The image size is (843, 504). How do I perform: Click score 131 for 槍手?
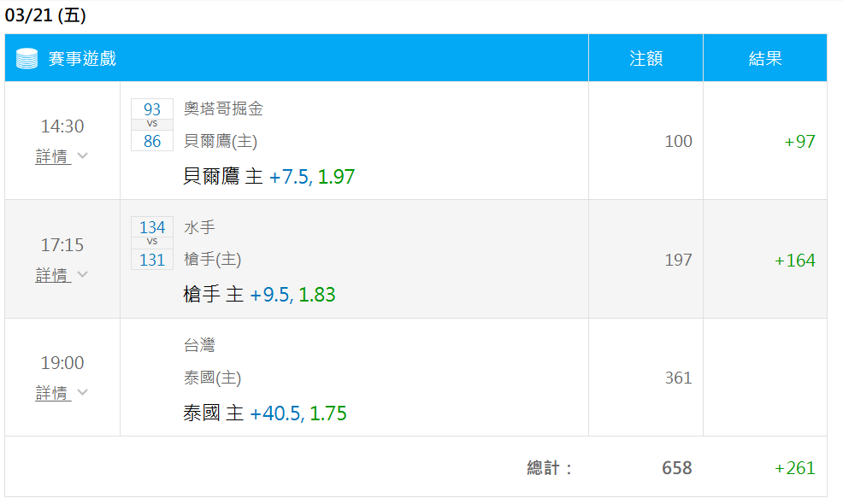pyautogui.click(x=152, y=260)
